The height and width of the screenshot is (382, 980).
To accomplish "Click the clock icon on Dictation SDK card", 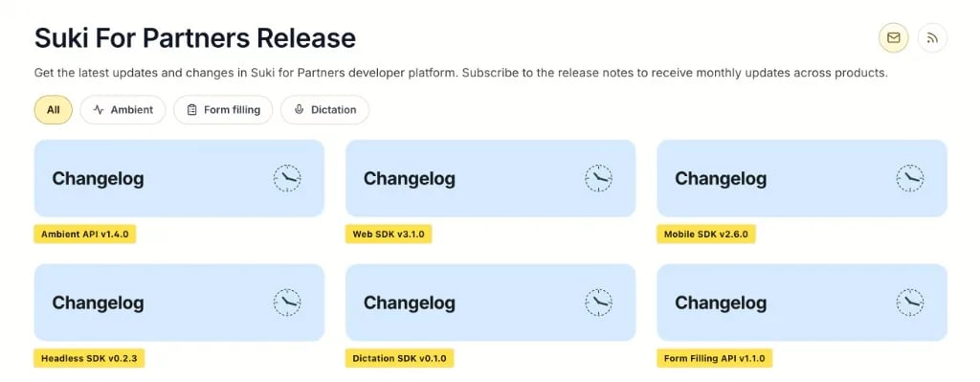I will click(x=598, y=303).
